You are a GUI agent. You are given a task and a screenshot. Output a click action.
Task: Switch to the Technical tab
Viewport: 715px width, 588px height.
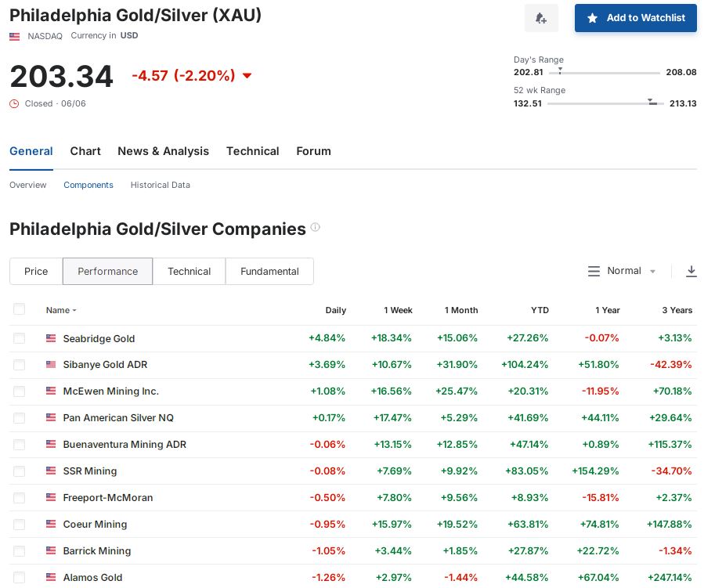[x=252, y=151]
